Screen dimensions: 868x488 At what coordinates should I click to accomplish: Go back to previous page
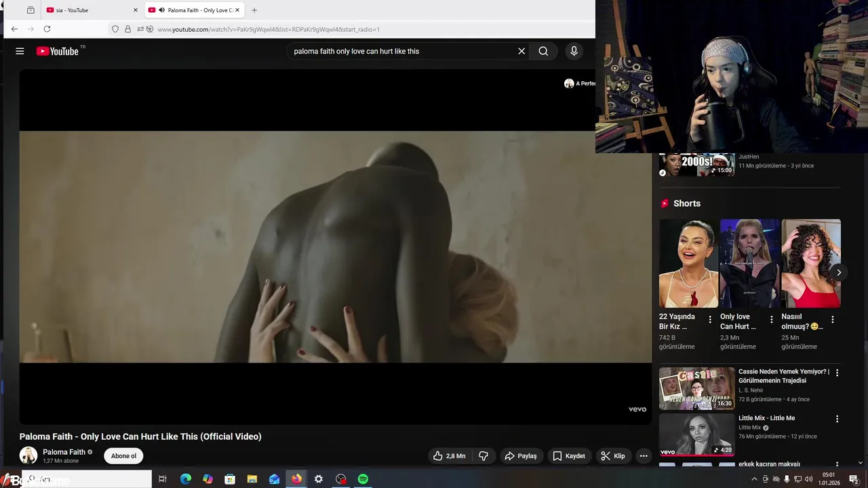click(14, 29)
